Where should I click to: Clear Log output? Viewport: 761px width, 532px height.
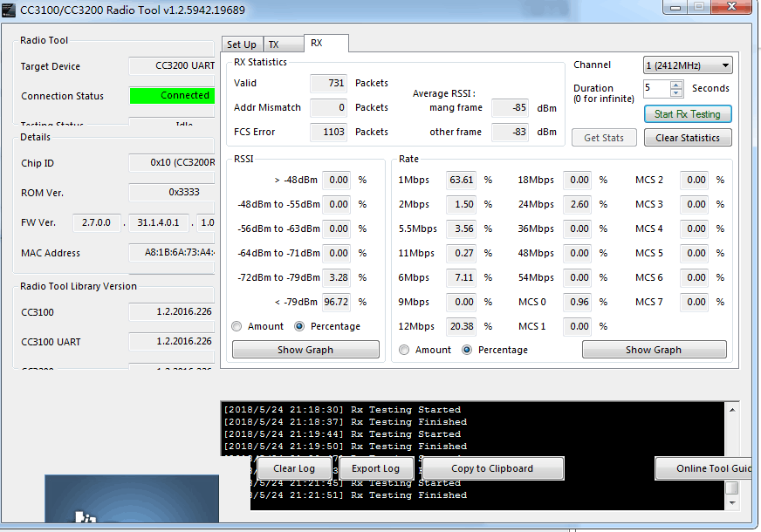tap(294, 468)
